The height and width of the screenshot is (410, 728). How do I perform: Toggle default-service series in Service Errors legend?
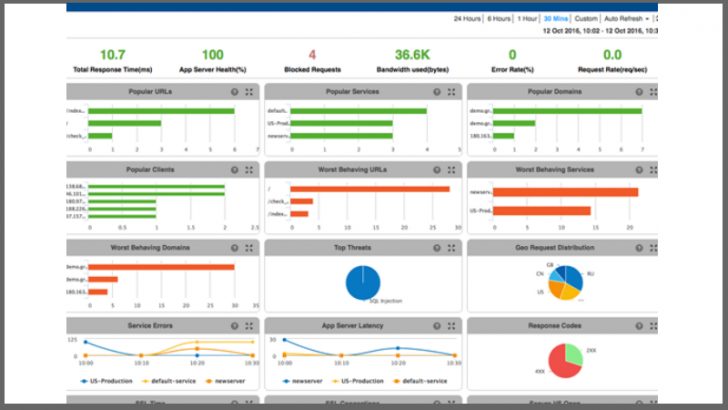[169, 381]
